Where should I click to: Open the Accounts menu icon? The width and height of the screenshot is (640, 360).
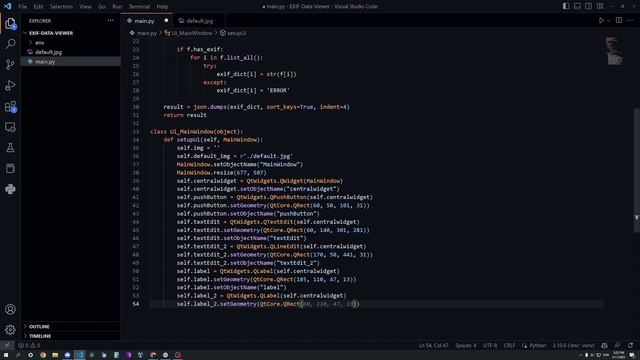10,309
